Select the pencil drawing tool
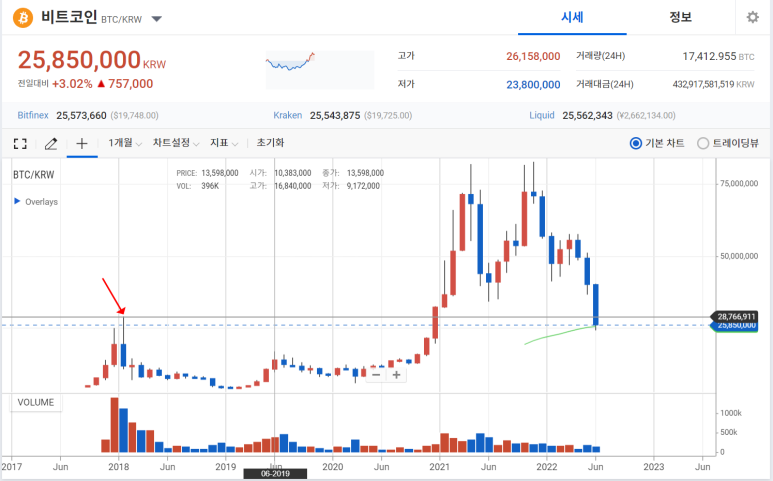The width and height of the screenshot is (773, 481). [x=51, y=143]
